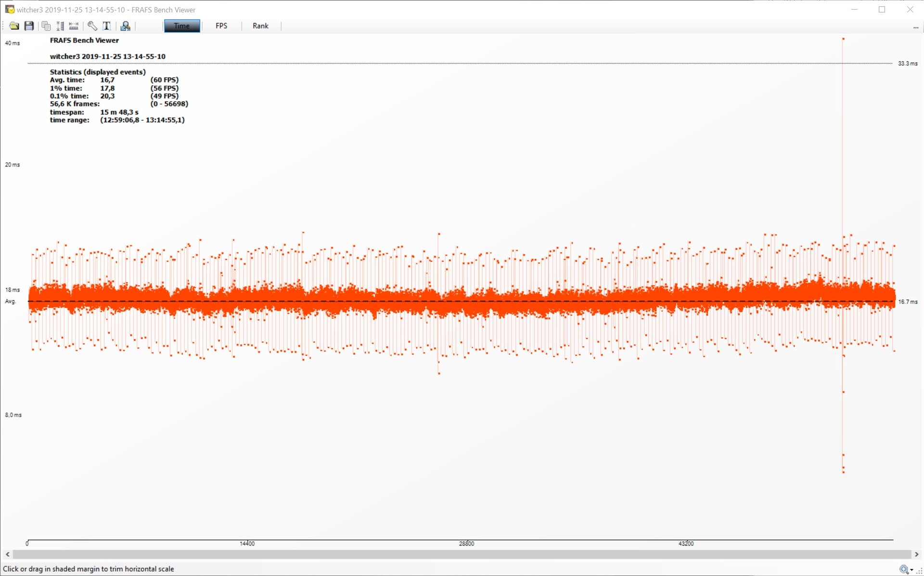The height and width of the screenshot is (576, 924).
Task: Click the horizontal scrollbar track
Action: point(462,554)
